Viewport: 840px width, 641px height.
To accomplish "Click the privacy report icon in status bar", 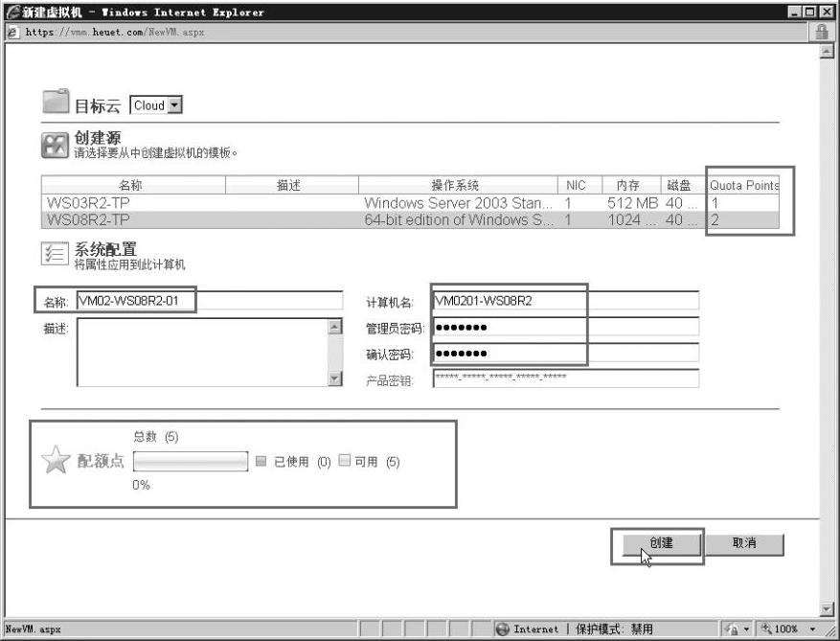I will [x=733, y=629].
